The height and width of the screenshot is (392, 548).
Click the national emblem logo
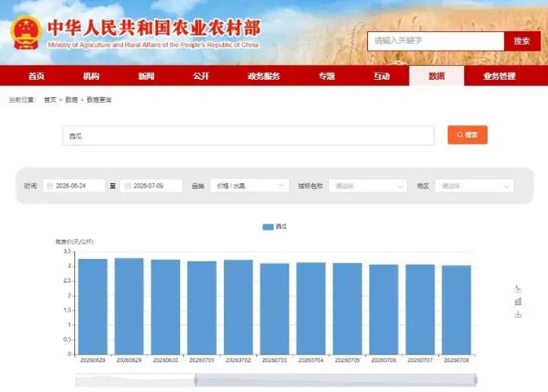pyautogui.click(x=26, y=32)
